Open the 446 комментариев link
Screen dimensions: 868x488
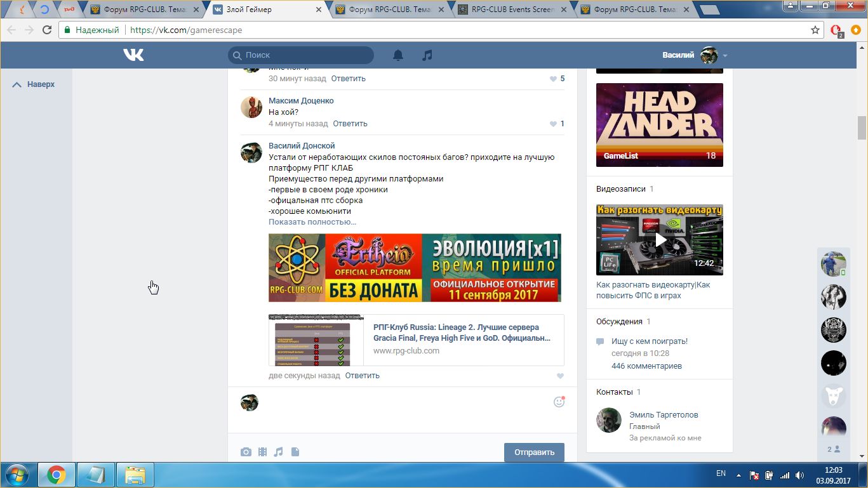click(x=646, y=366)
